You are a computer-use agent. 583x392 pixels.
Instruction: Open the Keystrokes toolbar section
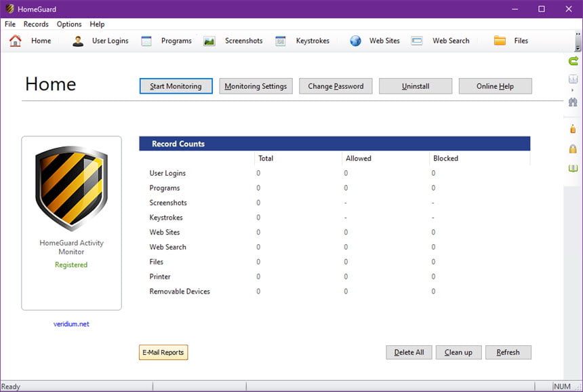(x=313, y=41)
